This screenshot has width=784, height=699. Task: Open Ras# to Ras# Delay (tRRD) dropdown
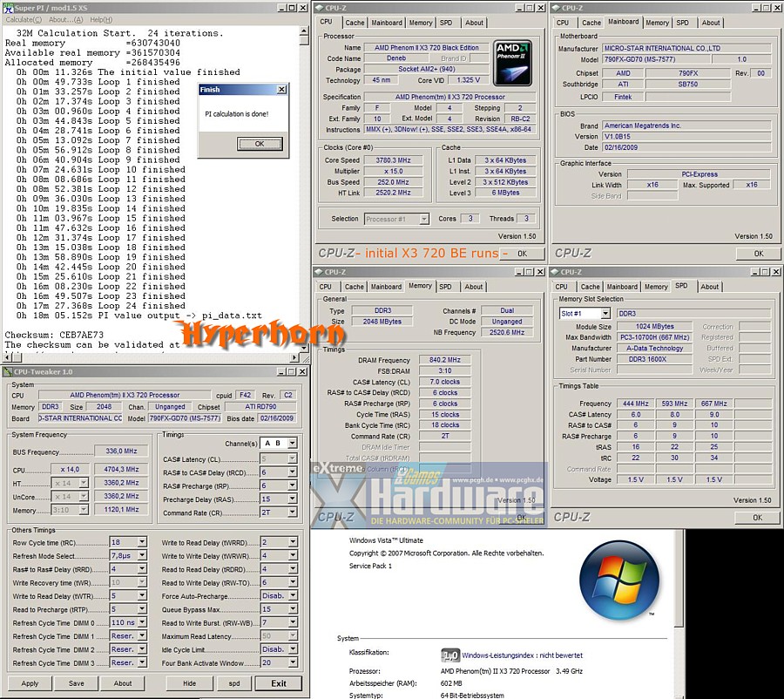(x=142, y=569)
